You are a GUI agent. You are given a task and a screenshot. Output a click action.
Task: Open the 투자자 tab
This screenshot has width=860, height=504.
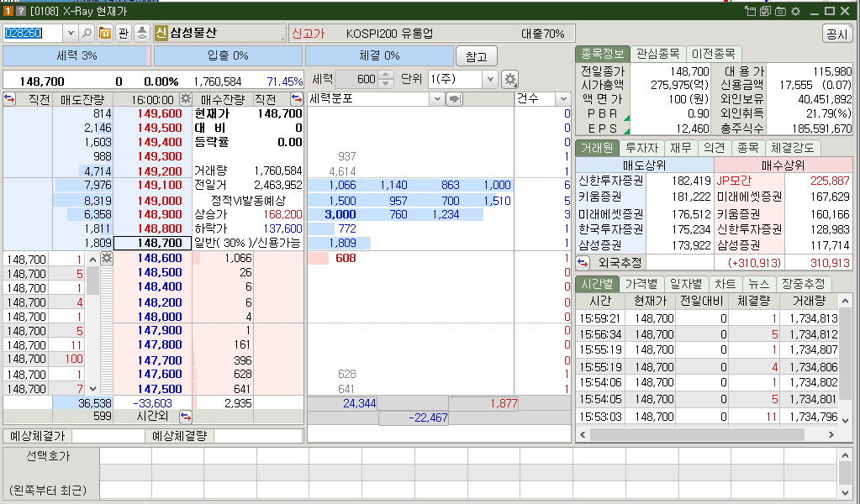tap(641, 148)
